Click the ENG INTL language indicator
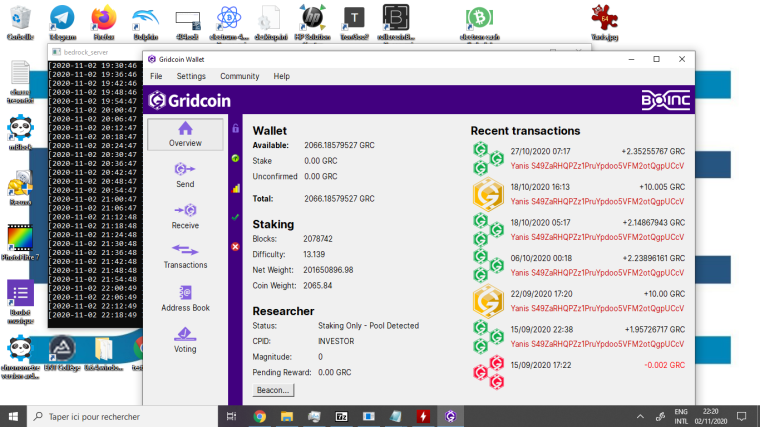The image size is (760, 427). (x=681, y=416)
